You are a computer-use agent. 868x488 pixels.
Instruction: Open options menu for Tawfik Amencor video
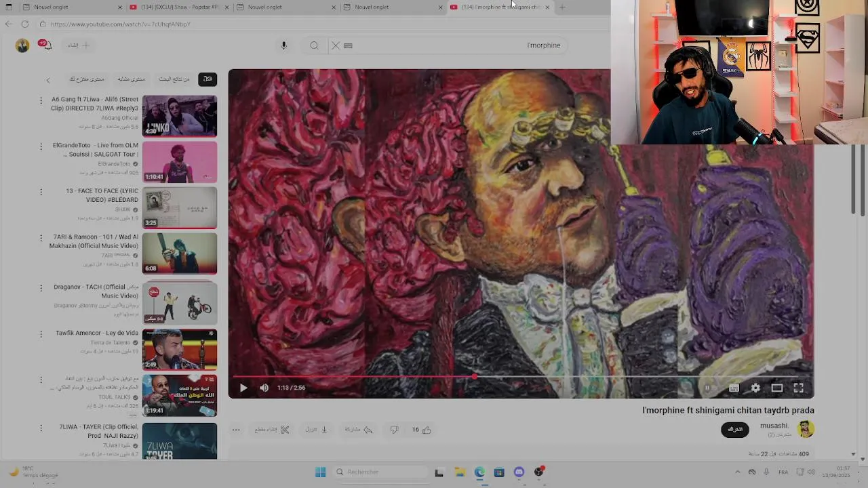[41, 333]
